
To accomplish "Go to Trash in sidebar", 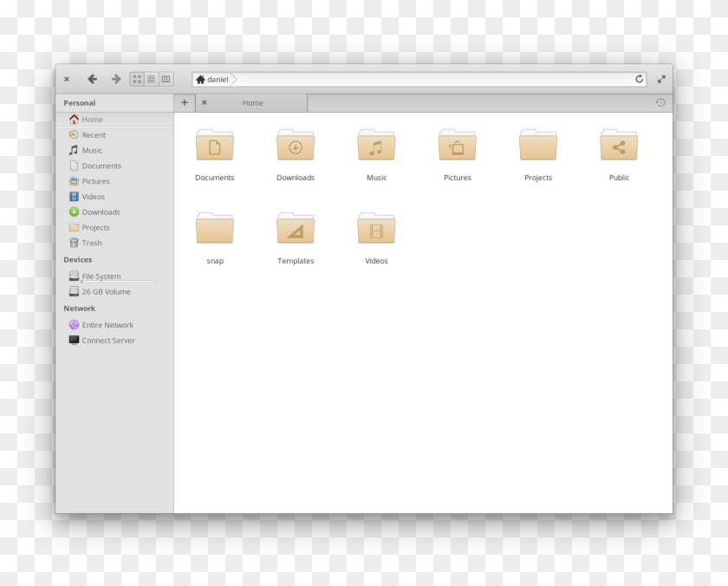I will [x=92, y=244].
